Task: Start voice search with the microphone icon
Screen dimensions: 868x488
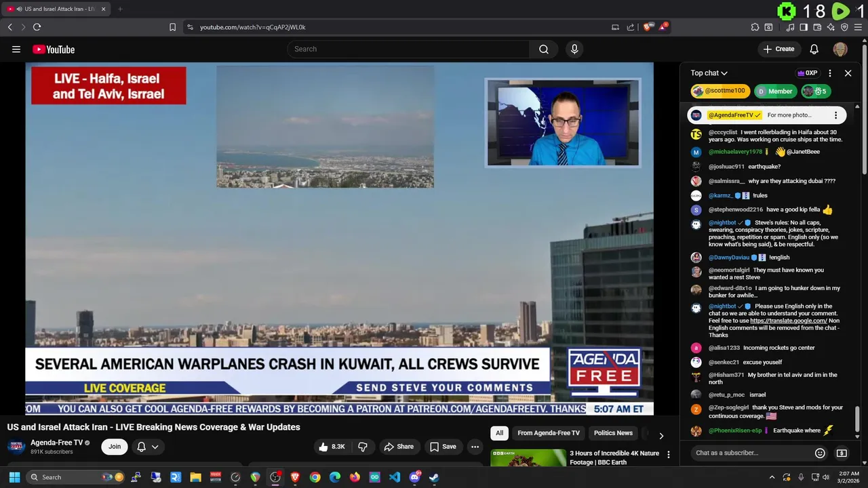Action: tap(574, 49)
